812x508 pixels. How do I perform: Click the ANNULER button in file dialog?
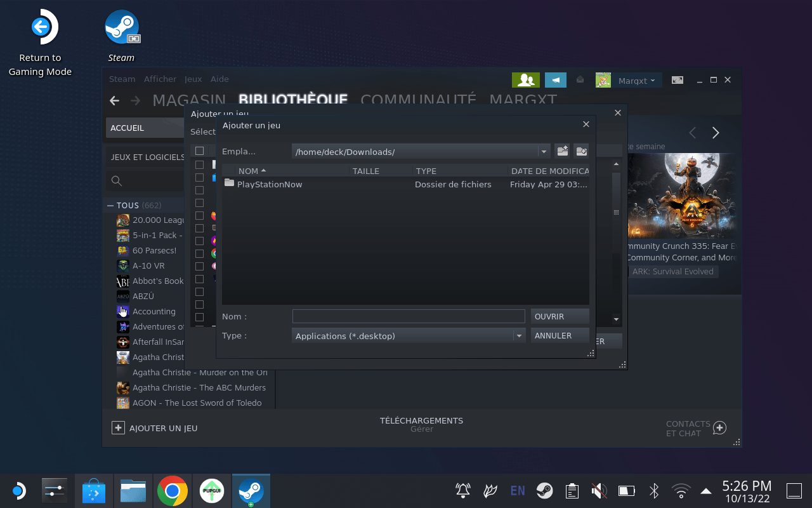tap(560, 335)
